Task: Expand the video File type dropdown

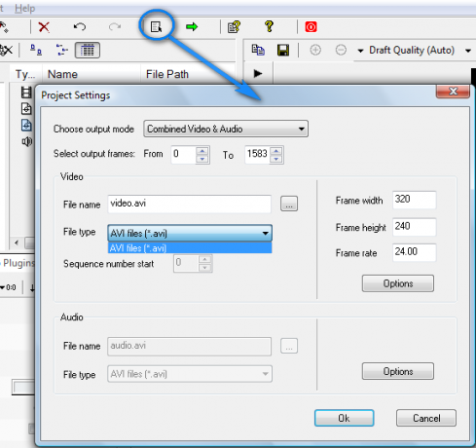Action: [x=190, y=233]
